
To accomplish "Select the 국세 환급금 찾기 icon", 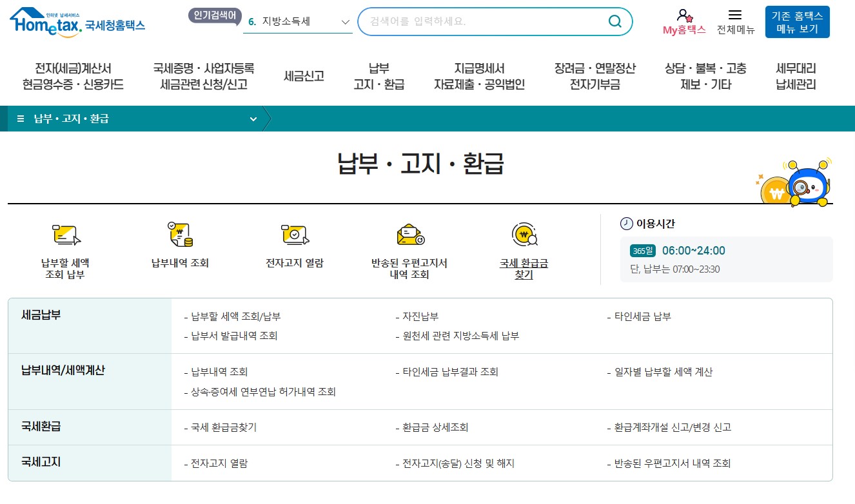I will tap(524, 234).
